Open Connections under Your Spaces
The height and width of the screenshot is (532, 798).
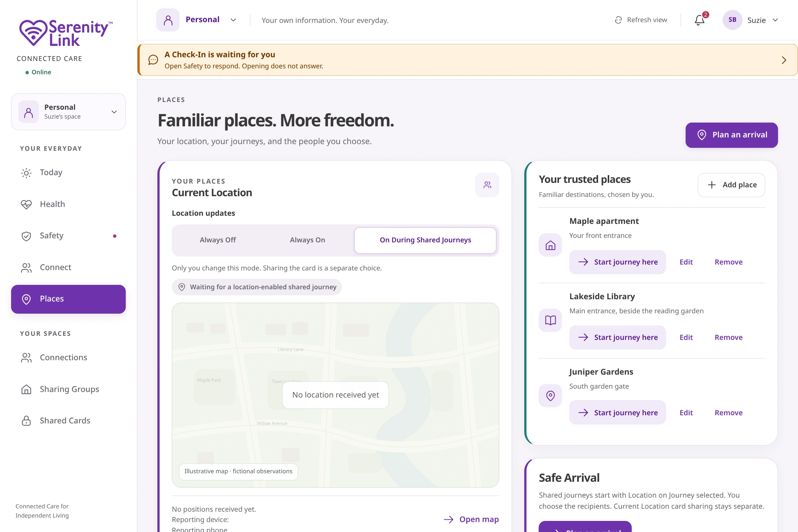68,358
